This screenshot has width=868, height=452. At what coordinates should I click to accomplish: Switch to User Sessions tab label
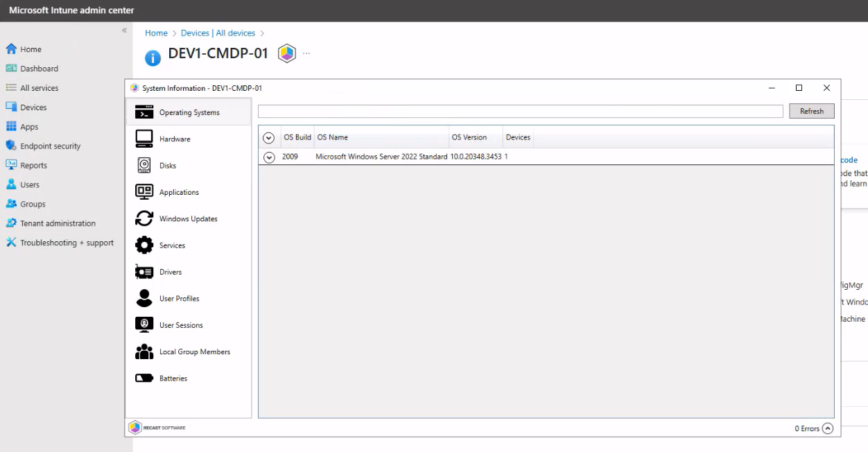(x=181, y=325)
